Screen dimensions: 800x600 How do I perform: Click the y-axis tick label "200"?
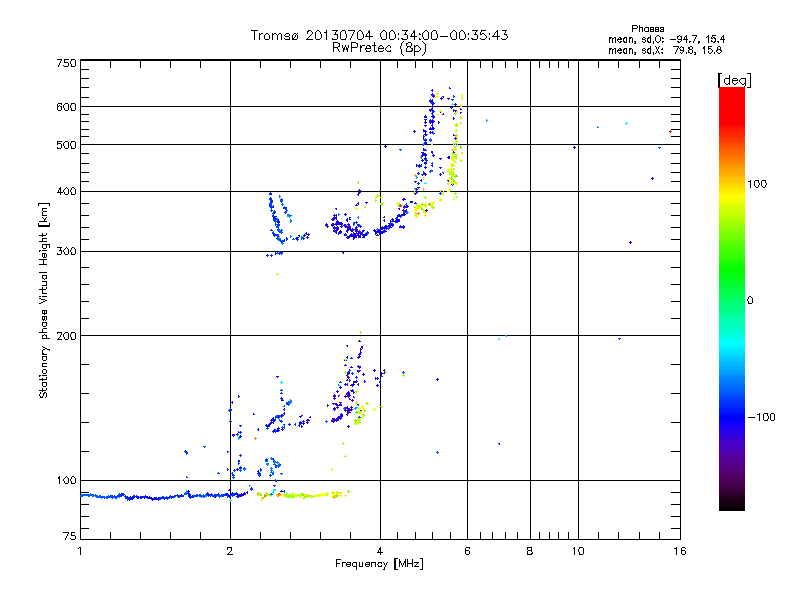pyautogui.click(x=66, y=336)
